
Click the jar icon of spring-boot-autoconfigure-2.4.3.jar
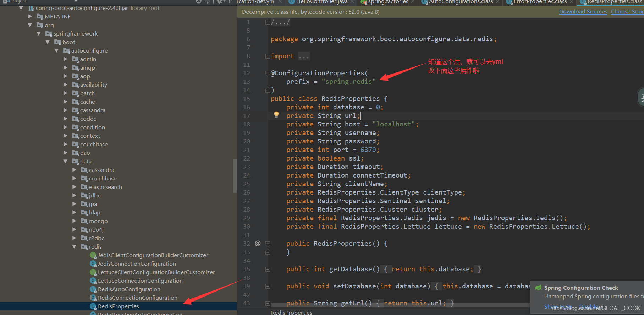pos(31,8)
